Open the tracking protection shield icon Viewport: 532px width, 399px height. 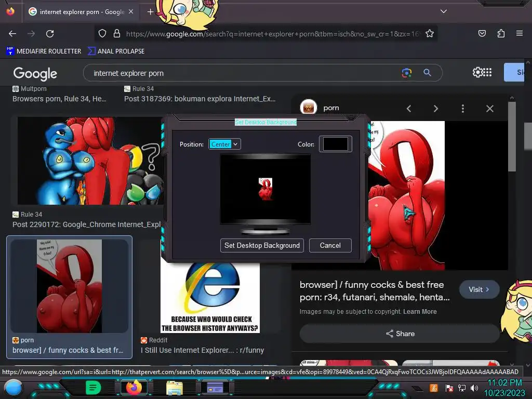[x=102, y=33]
